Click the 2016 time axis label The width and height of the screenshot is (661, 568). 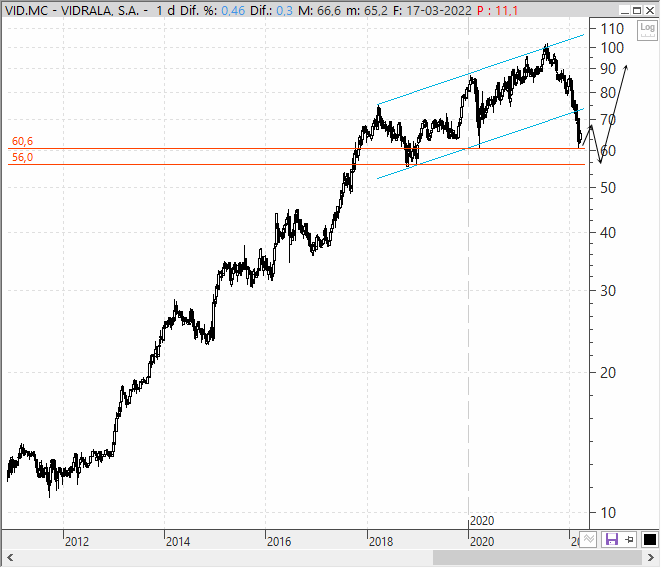pos(279,541)
